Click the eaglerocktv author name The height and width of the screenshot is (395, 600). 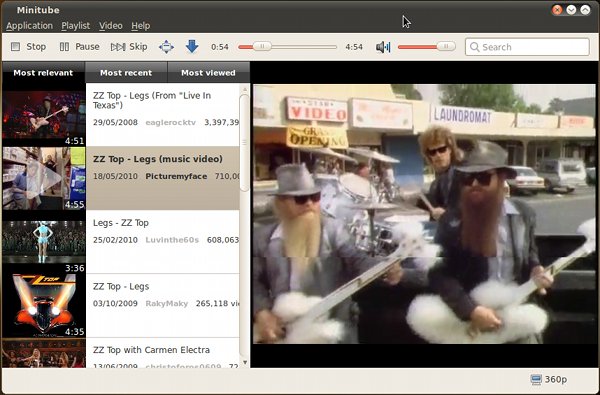click(x=171, y=122)
